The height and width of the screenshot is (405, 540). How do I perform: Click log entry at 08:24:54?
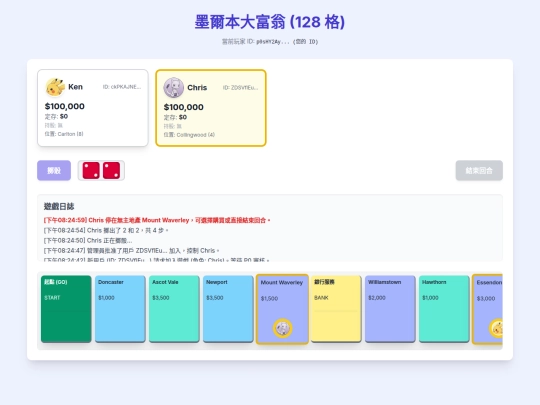coord(106,230)
